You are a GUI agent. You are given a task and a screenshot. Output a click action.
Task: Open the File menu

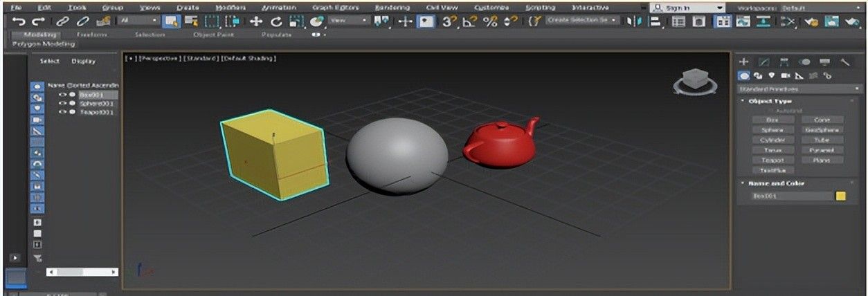coord(17,7)
